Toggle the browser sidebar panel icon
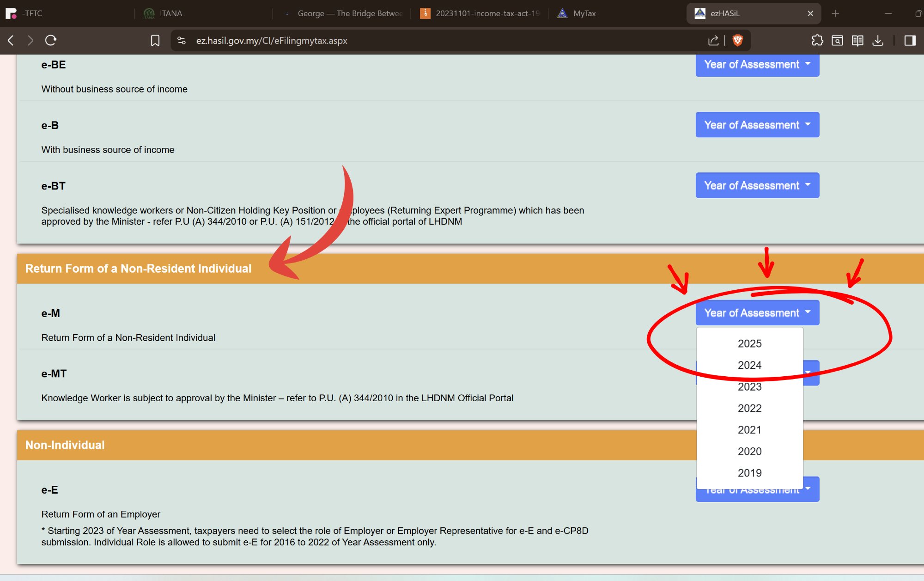Screen dimensions: 924x581 [910, 41]
